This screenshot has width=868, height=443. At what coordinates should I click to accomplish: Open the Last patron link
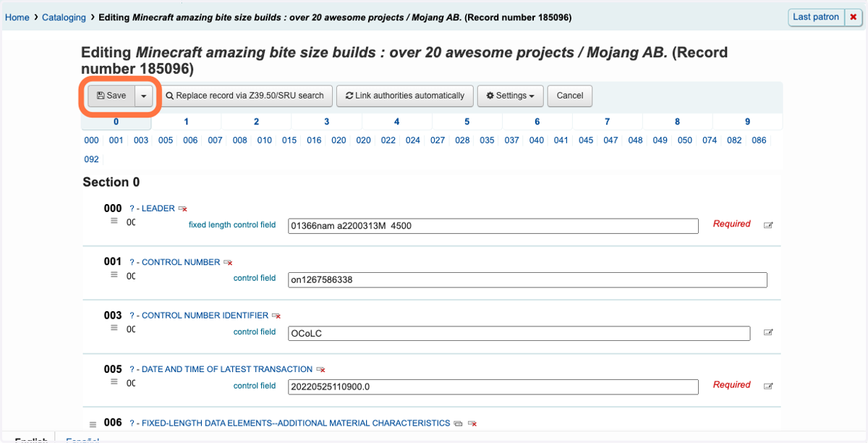[x=816, y=17]
